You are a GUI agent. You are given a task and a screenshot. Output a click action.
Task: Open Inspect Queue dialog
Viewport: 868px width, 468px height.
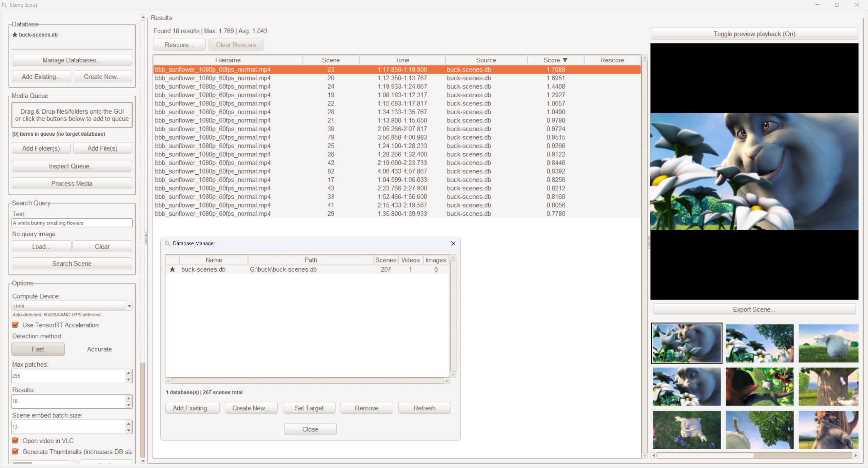[x=72, y=166]
